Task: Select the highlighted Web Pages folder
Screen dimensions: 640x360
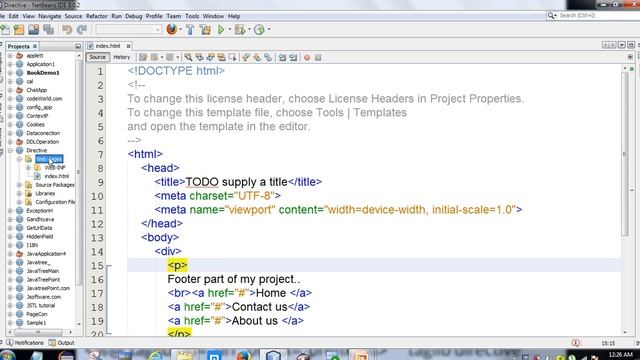Action: tap(49, 159)
